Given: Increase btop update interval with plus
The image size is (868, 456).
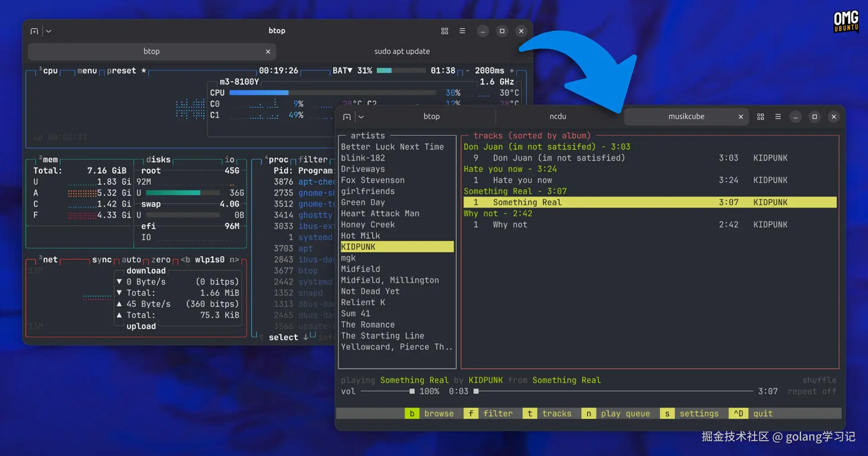Looking at the screenshot, I should tap(512, 71).
